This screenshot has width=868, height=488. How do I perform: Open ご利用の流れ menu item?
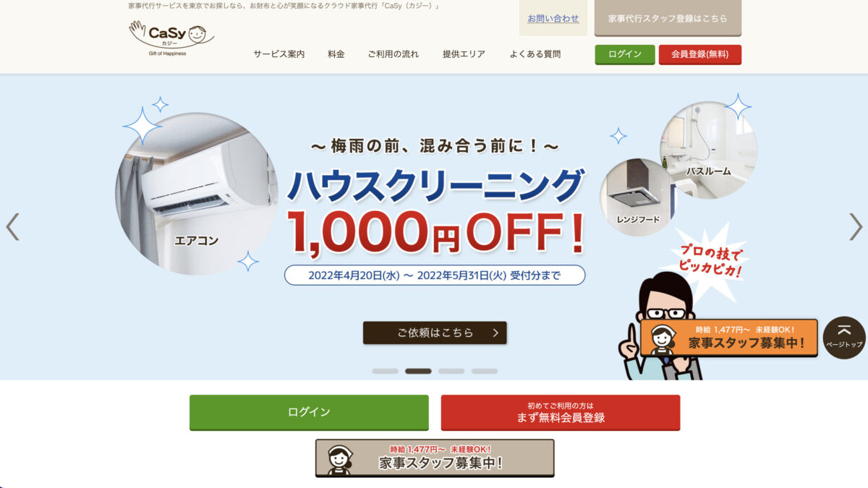(x=393, y=54)
